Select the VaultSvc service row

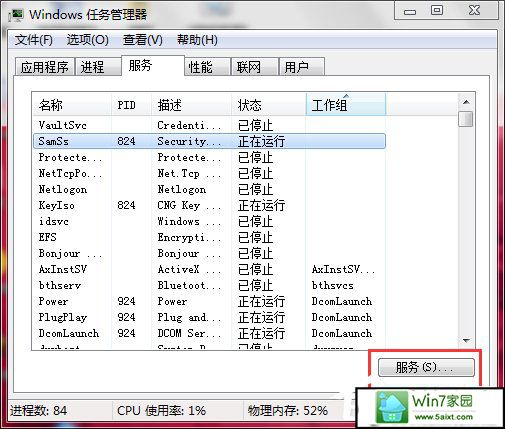[x=209, y=125]
